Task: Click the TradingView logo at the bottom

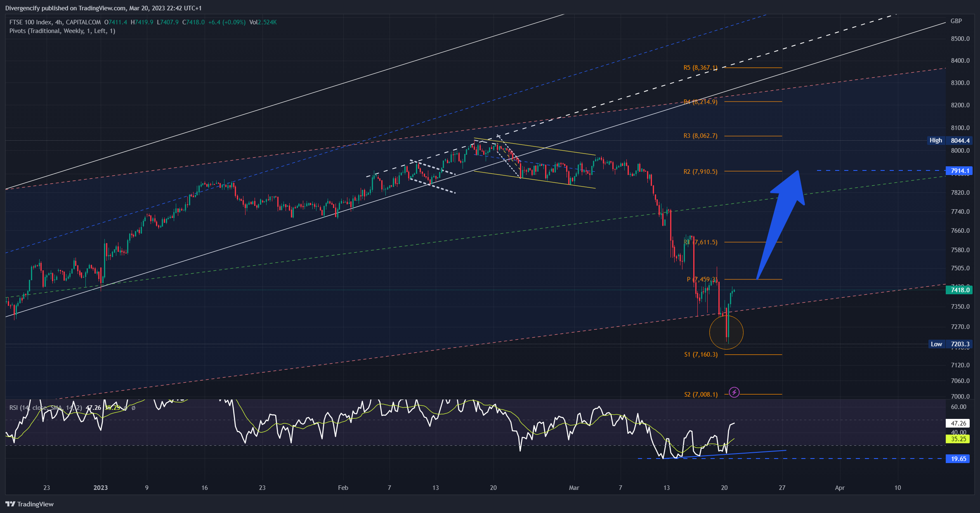Action: click(29, 504)
